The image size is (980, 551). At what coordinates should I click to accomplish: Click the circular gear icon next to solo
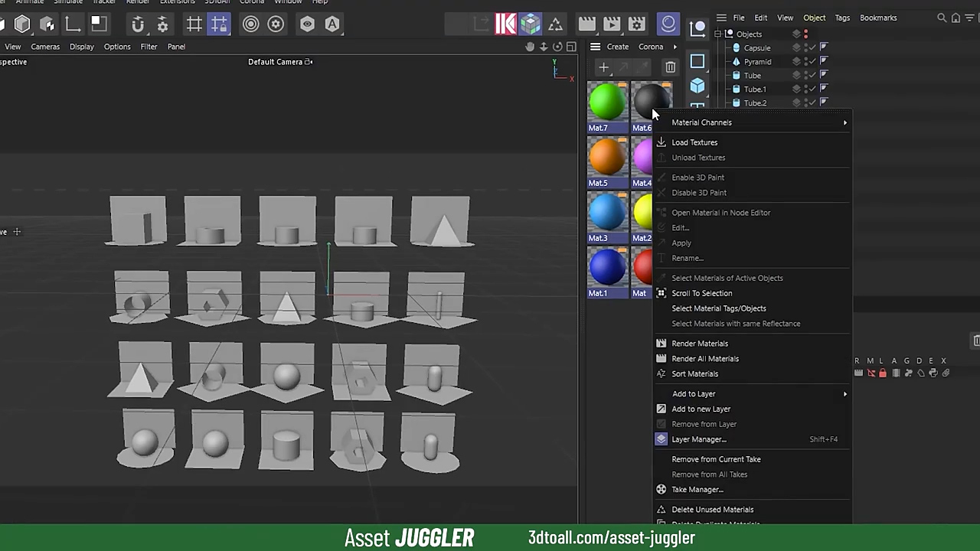coord(276,24)
